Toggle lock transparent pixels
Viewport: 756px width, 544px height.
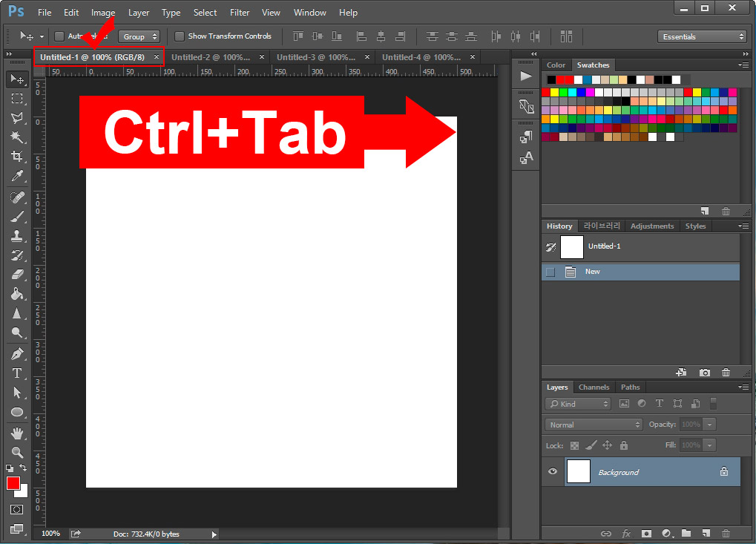click(574, 445)
